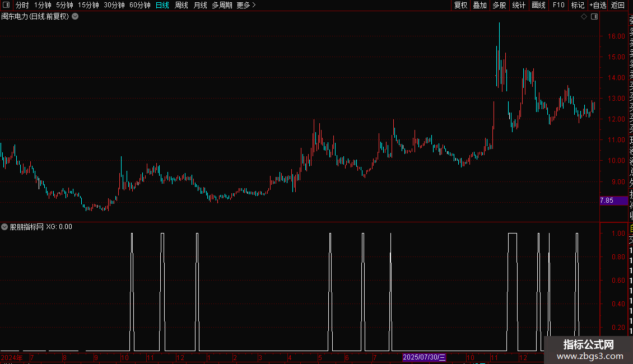Click the 1.00 indicator axis label
This screenshot has height=364, width=633.
(x=618, y=234)
